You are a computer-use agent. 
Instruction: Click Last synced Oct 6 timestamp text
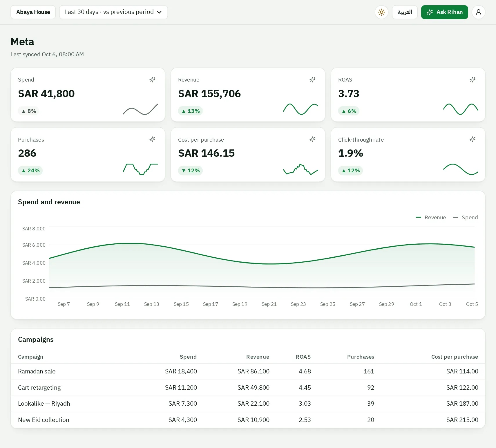coord(47,54)
